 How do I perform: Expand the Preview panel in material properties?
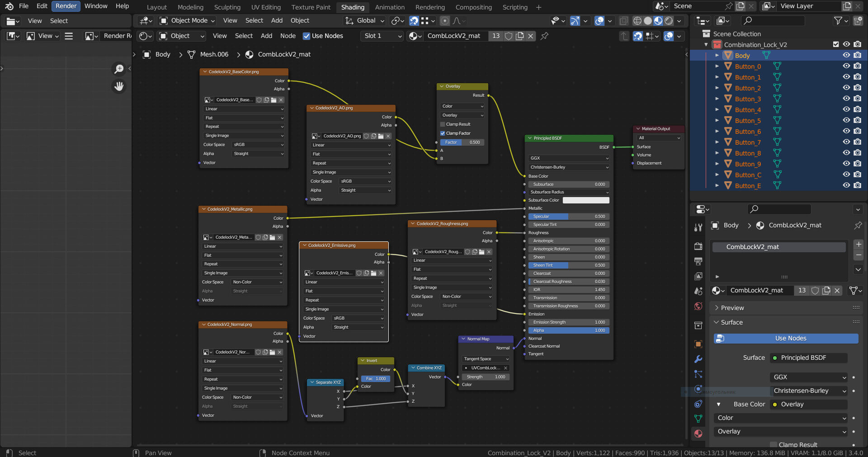pos(732,308)
